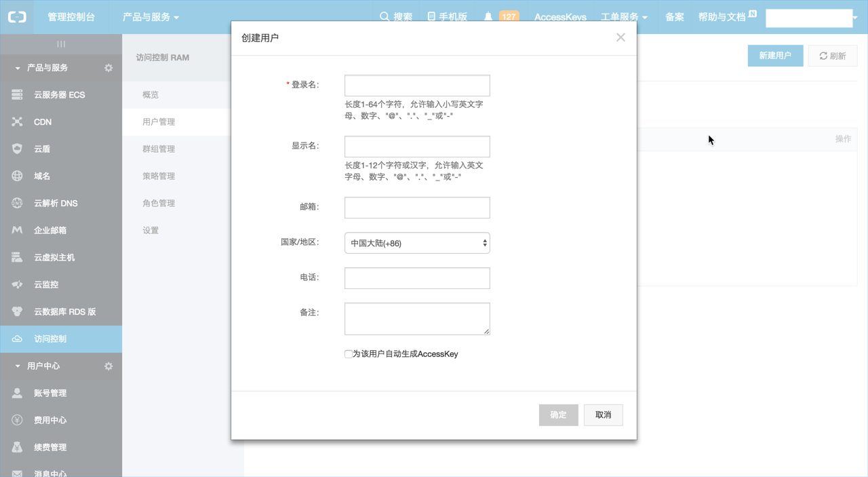
Task: Click into the 邮箱 field
Action: pyautogui.click(x=417, y=208)
